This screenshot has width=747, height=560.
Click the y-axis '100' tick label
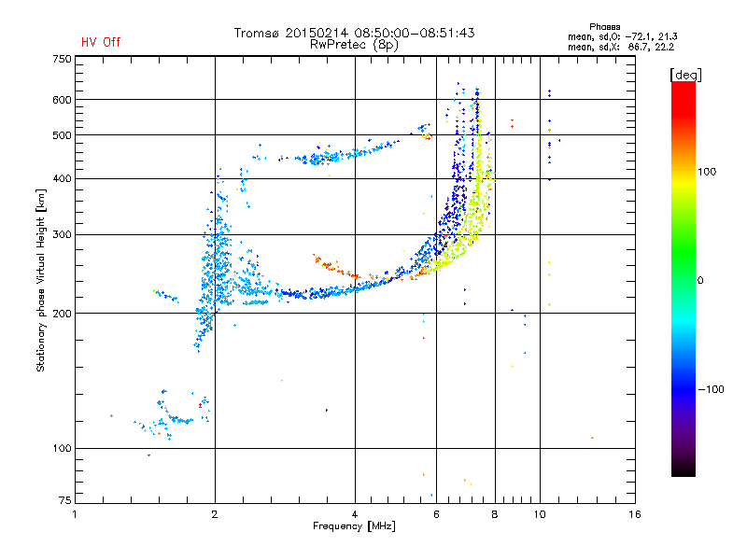62,448
